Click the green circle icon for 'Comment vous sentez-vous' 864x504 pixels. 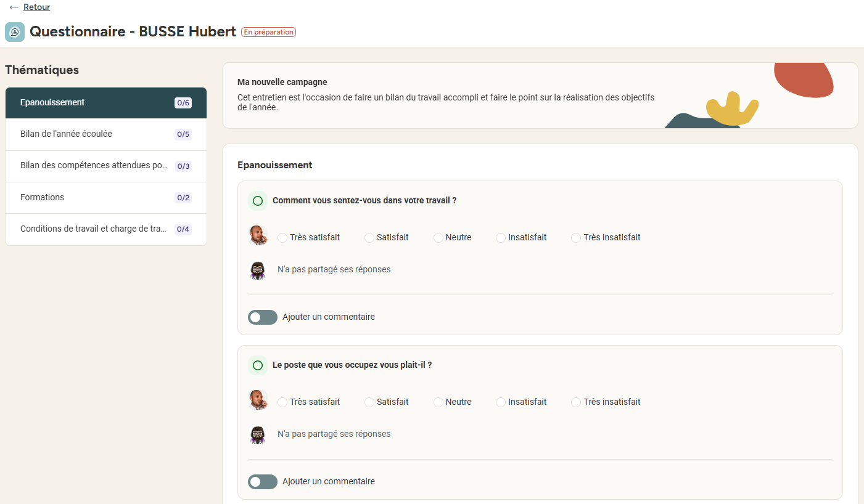point(258,201)
